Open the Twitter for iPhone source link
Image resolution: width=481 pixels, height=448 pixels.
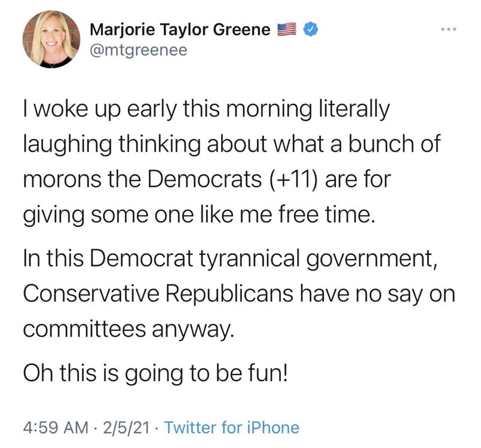tap(231, 427)
